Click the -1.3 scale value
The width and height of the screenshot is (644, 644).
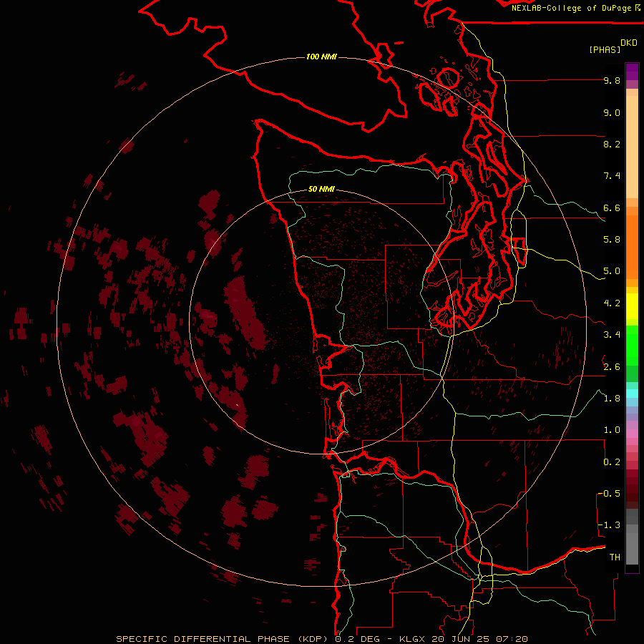[609, 525]
